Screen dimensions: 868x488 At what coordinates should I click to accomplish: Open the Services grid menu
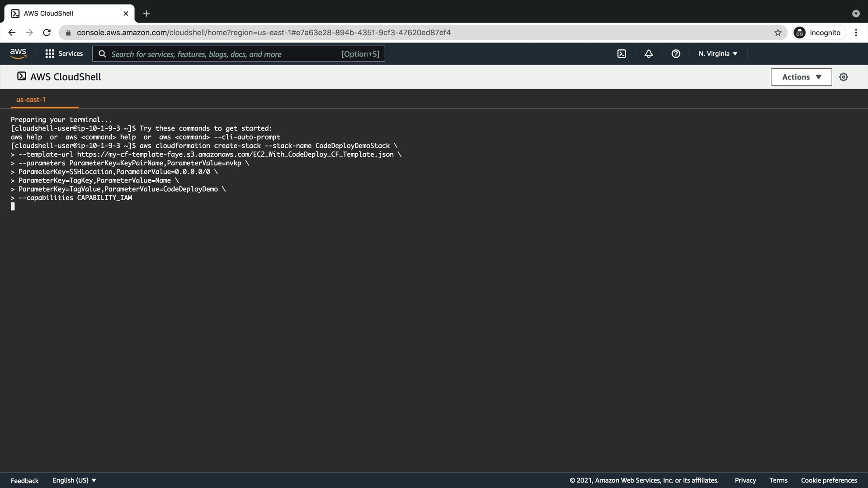(x=64, y=54)
